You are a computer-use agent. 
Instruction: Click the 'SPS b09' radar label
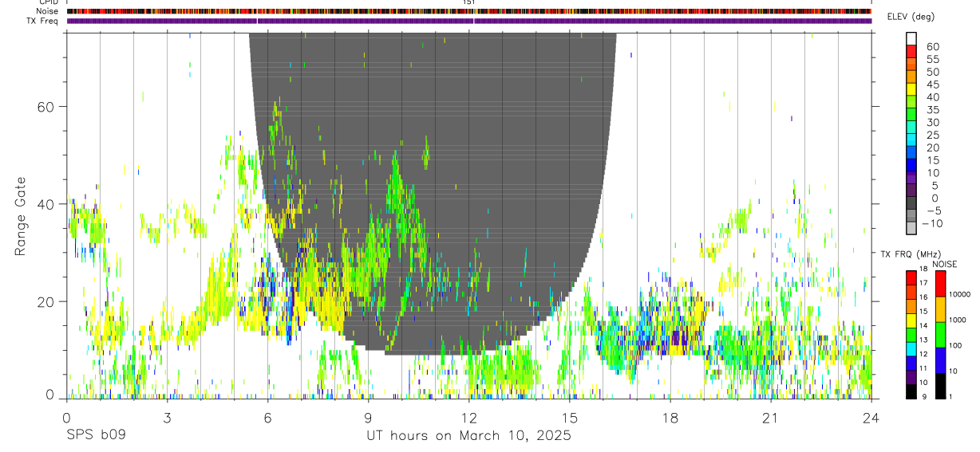pos(96,436)
